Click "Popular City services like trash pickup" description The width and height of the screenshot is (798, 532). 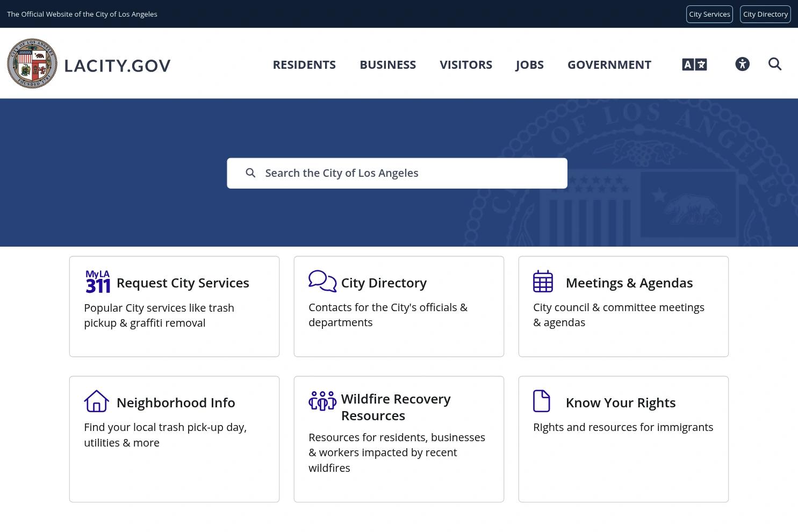coord(159,315)
